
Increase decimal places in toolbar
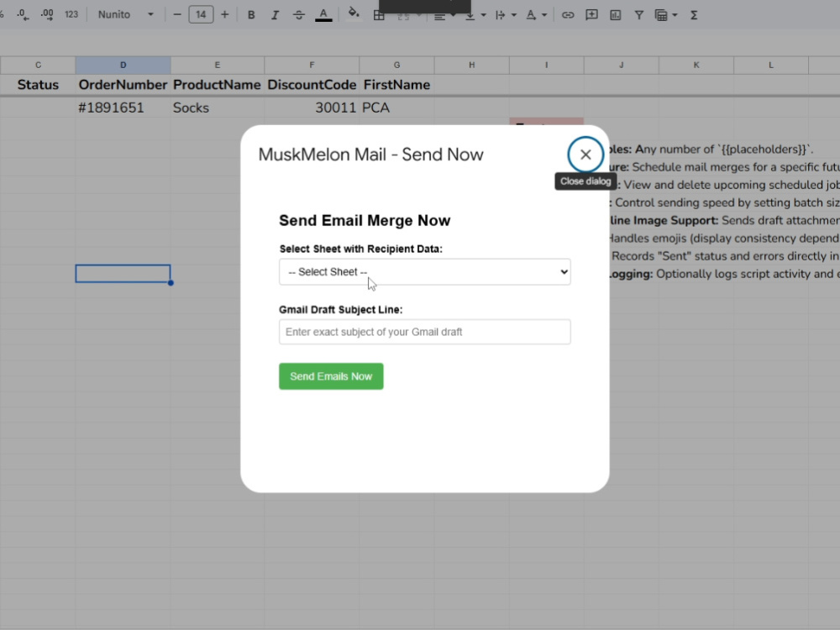tap(47, 15)
